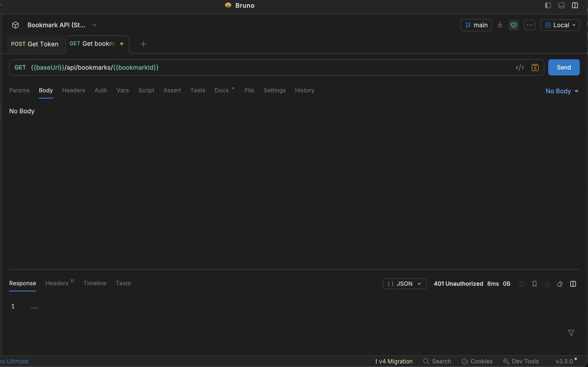Image resolution: width=588 pixels, height=367 pixels.
Task: Open the response filter funnel icon
Action: 571,333
